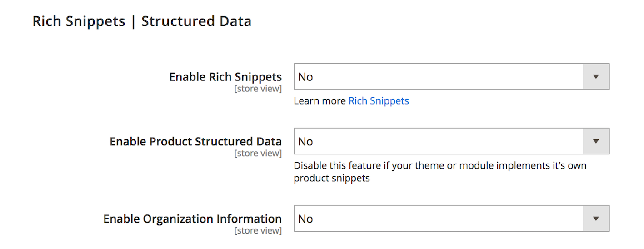Click the pipe separator in the section heading

[x=133, y=21]
